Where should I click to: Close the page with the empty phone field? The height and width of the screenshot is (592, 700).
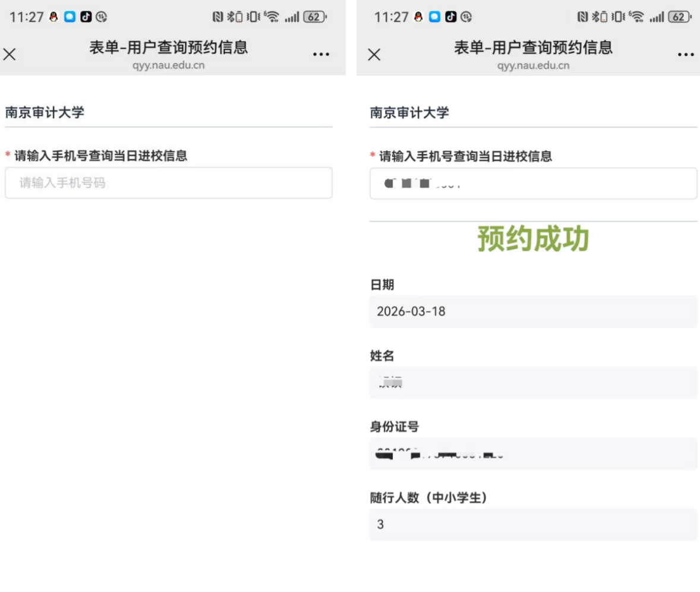(x=10, y=54)
